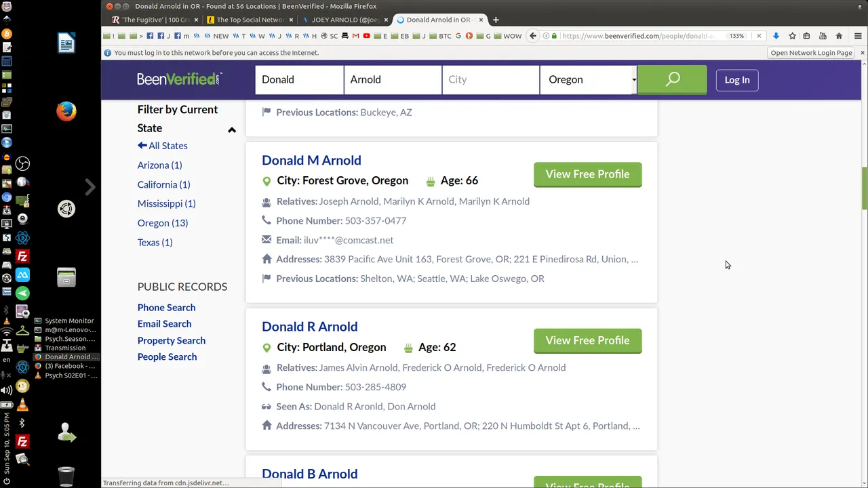Image resolution: width=868 pixels, height=488 pixels.
Task: Click the user switch icon with green arrow
Action: [x=66, y=432]
